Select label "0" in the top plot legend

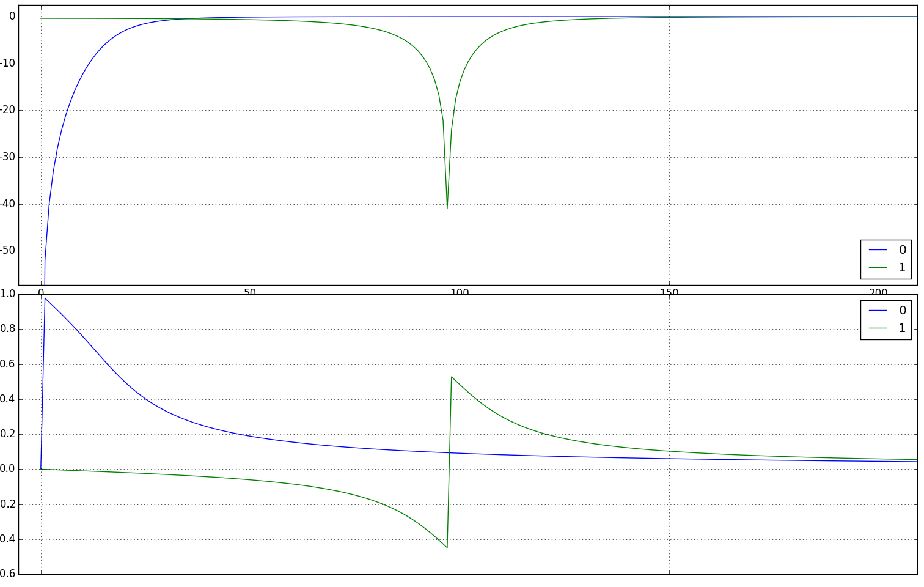pos(902,250)
